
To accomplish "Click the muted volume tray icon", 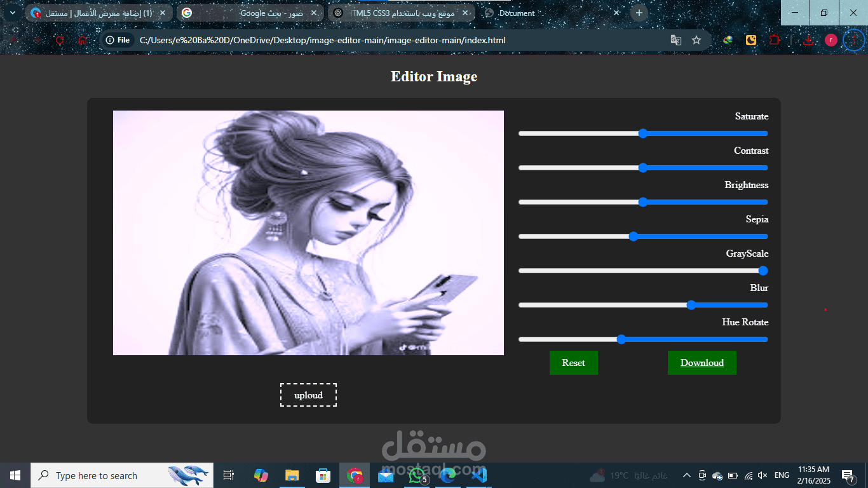I will (x=763, y=475).
